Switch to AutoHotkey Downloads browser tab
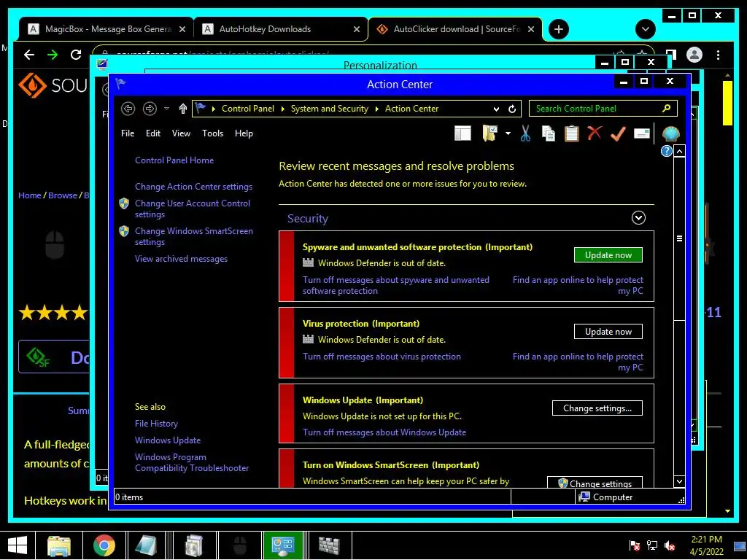The image size is (747, 560). click(281, 29)
